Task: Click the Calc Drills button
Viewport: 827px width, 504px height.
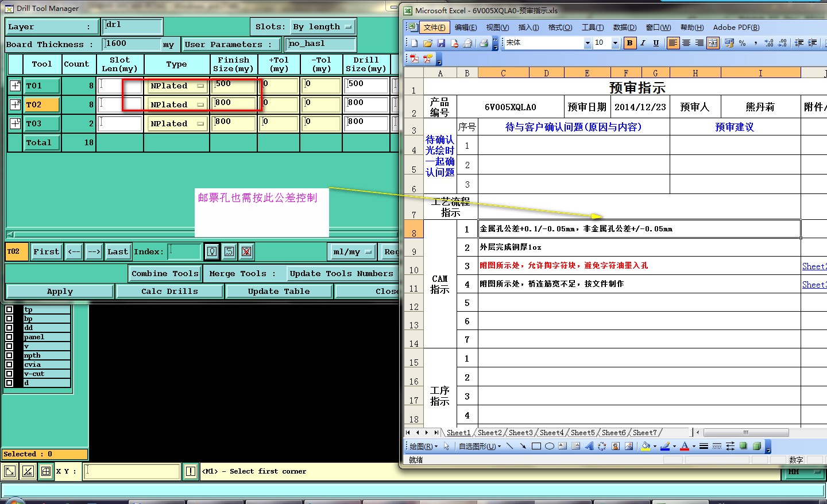Action: tap(169, 292)
